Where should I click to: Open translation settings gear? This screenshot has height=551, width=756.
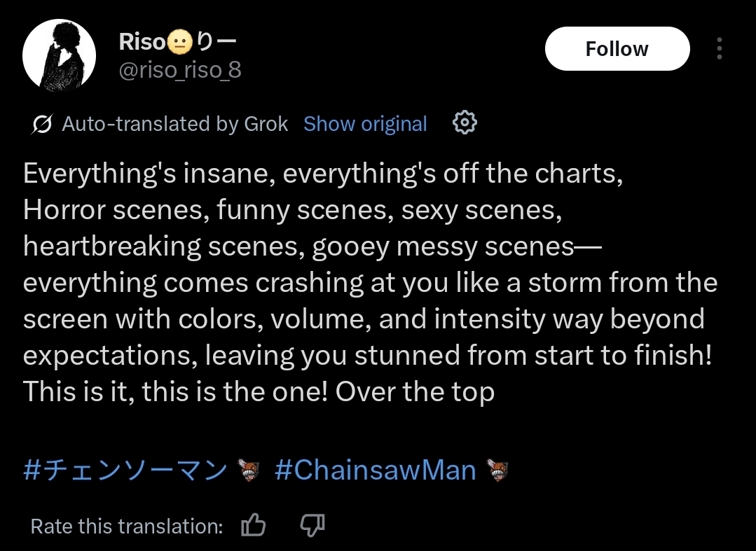tap(465, 123)
